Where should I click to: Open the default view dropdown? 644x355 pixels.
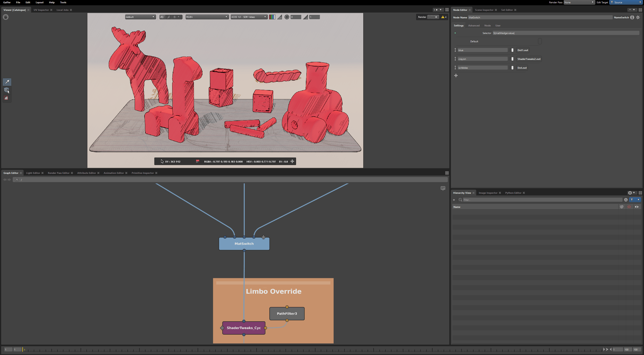140,17
